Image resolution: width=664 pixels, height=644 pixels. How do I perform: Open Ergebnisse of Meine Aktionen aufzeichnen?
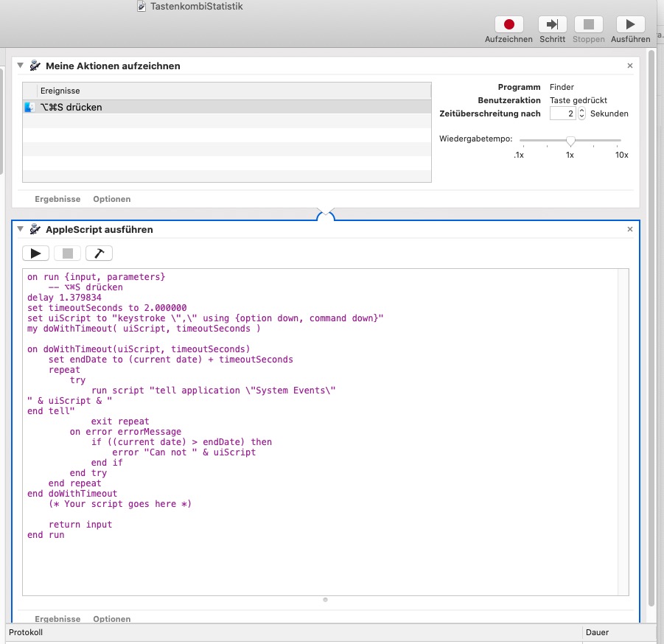coord(57,199)
